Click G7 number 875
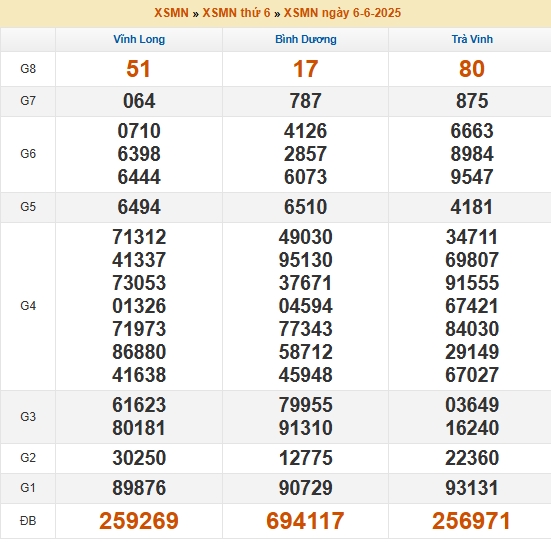Screen dimensions: 551x542 (x=472, y=101)
